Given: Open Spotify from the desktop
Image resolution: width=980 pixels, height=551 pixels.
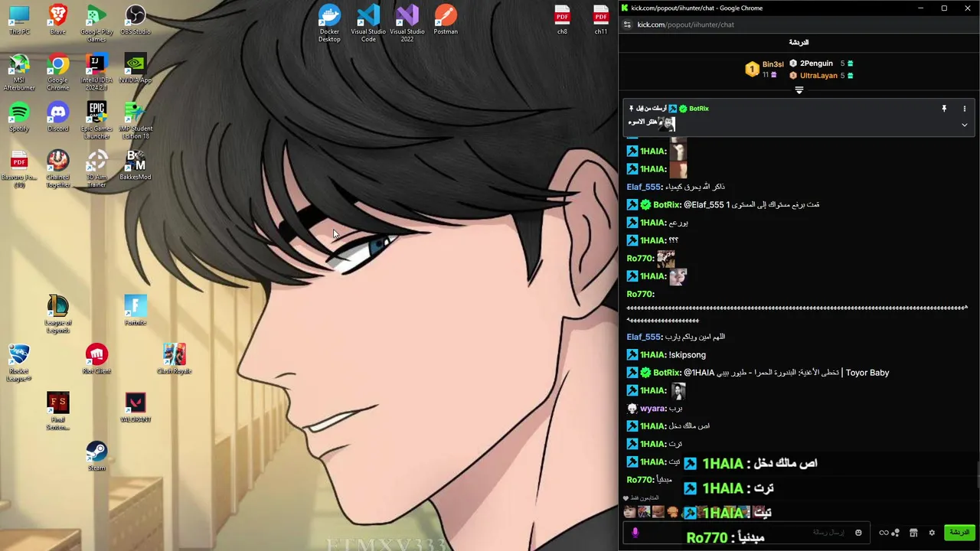Looking at the screenshot, I should [19, 117].
